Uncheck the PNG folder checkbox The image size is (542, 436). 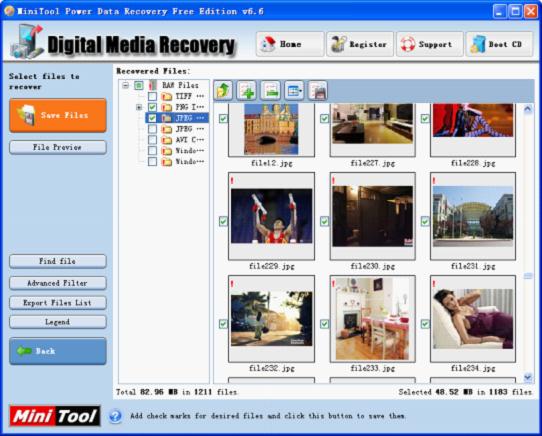click(x=152, y=107)
